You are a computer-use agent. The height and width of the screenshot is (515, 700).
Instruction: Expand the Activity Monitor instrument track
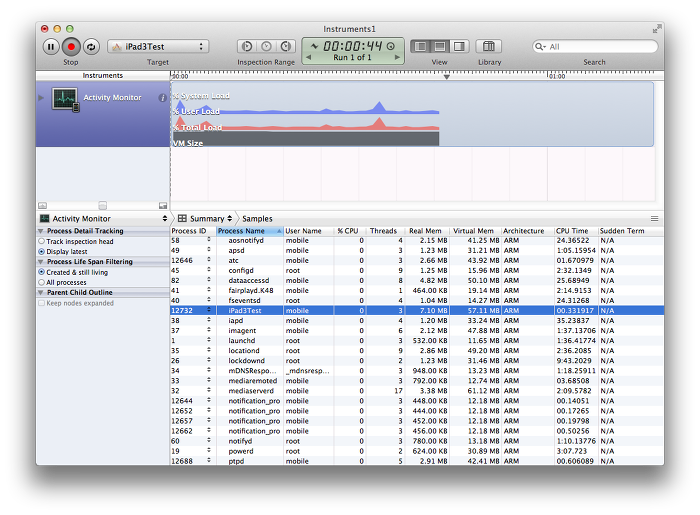(x=41, y=98)
